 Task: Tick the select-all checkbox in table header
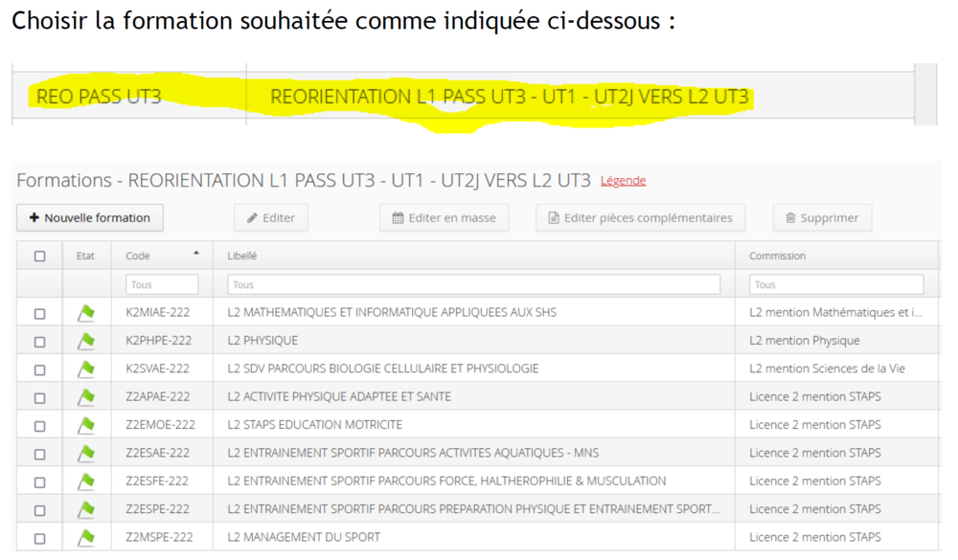click(39, 257)
